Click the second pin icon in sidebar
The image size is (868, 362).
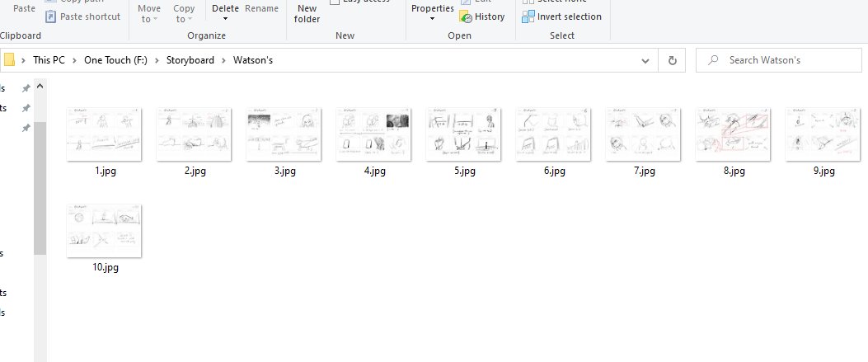26,108
